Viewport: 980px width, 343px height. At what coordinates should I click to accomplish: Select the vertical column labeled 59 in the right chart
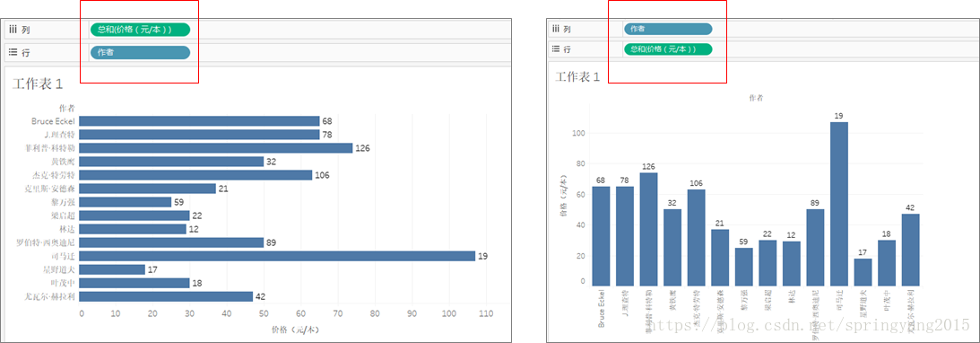(744, 267)
